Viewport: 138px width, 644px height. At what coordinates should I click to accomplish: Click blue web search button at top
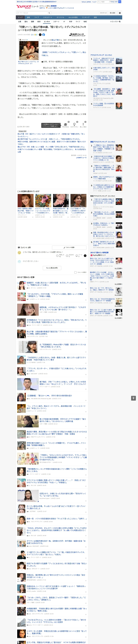click(x=120, y=2)
